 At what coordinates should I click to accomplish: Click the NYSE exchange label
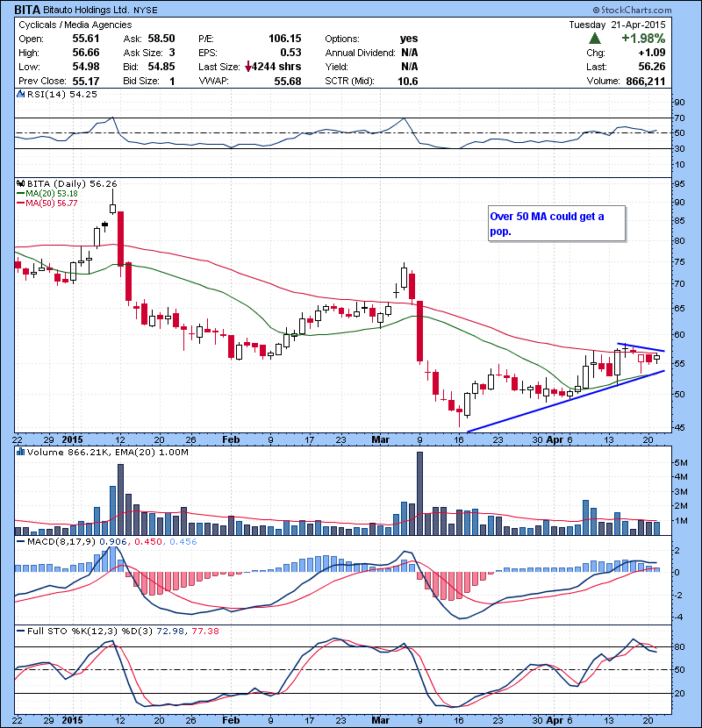[x=146, y=11]
